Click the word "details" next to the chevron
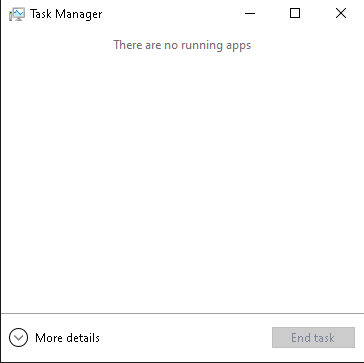 coord(82,338)
